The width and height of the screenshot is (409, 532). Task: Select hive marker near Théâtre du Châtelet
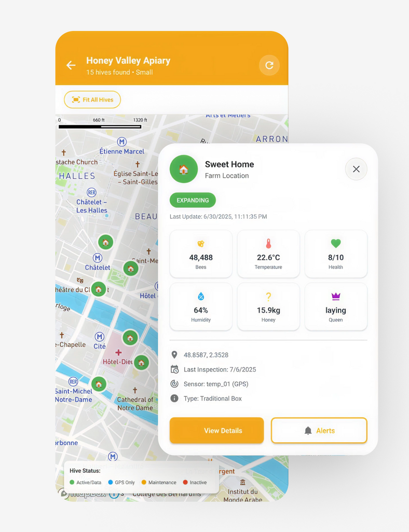(99, 289)
